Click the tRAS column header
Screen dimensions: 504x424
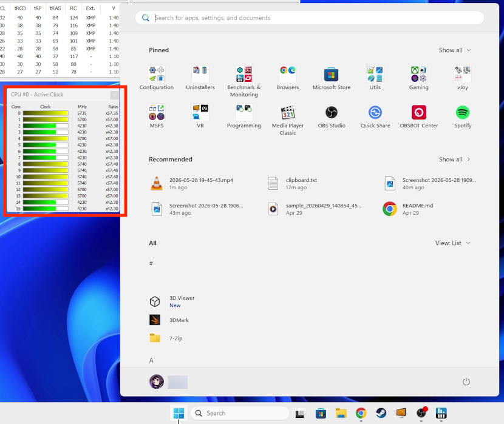click(x=55, y=8)
